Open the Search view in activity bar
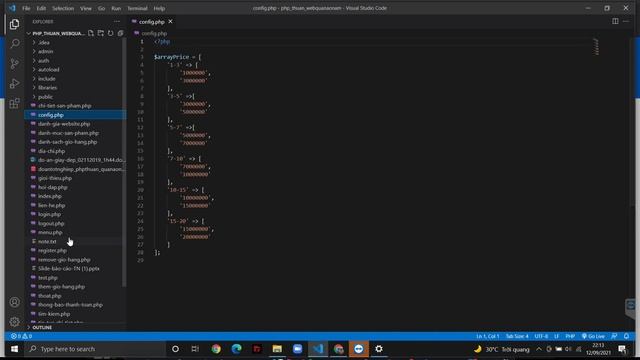The image size is (640, 360). point(15,44)
